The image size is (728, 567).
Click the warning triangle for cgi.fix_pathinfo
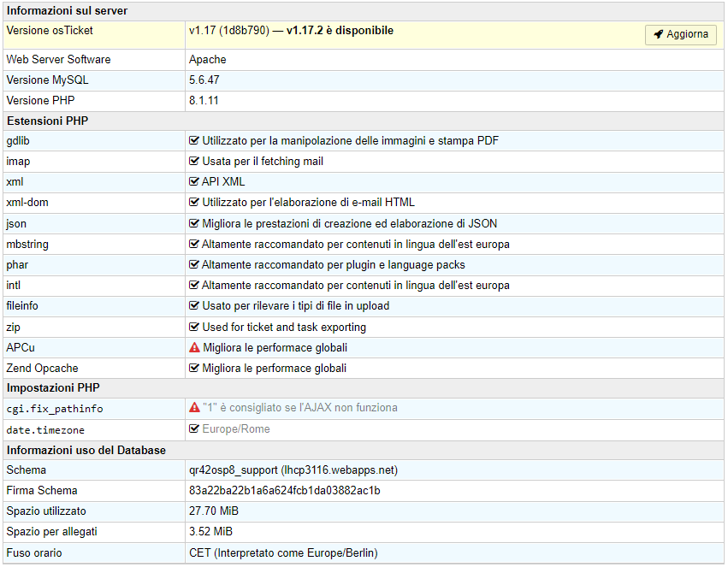(194, 408)
